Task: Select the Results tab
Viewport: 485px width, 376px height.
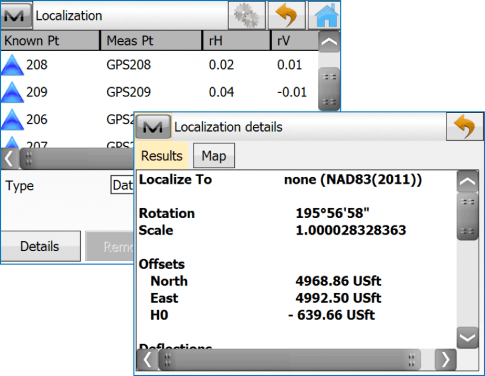Action: [162, 156]
